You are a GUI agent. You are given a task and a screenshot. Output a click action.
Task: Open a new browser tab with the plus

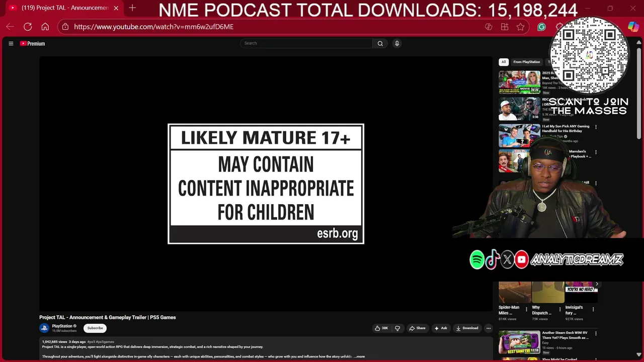click(x=132, y=8)
